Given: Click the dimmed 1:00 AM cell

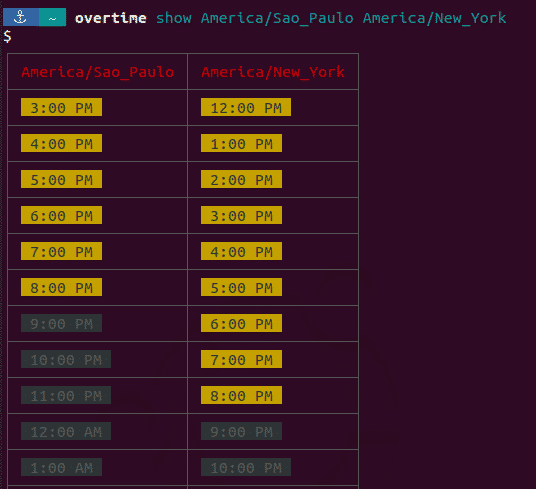Looking at the screenshot, I should (x=62, y=467).
